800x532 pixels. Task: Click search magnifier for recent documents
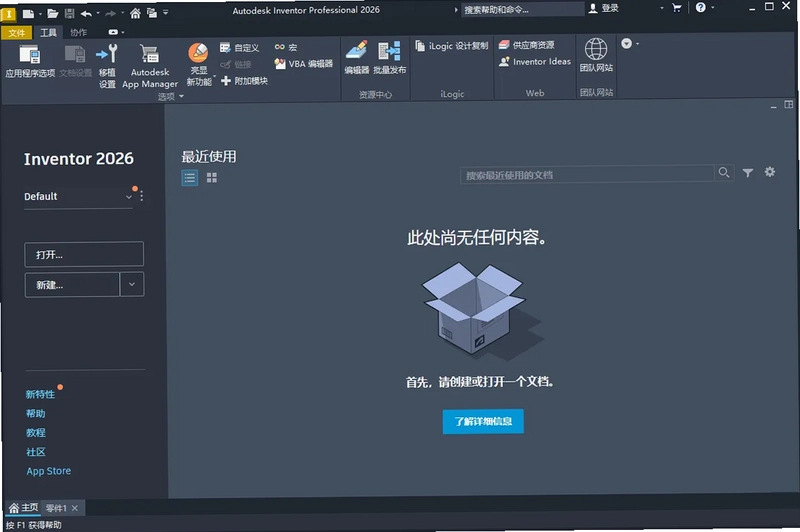tap(723, 172)
